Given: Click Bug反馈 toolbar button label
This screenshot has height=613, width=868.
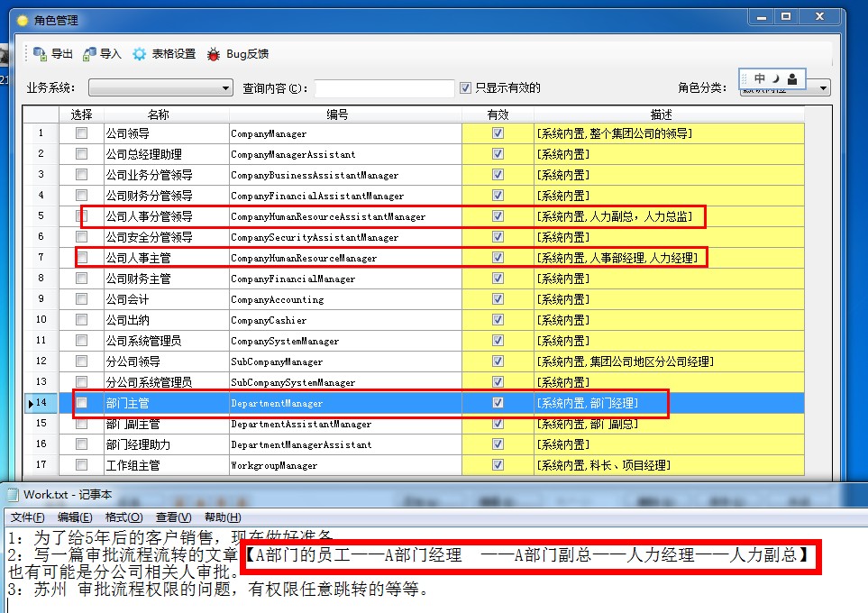Looking at the screenshot, I should [x=248, y=54].
